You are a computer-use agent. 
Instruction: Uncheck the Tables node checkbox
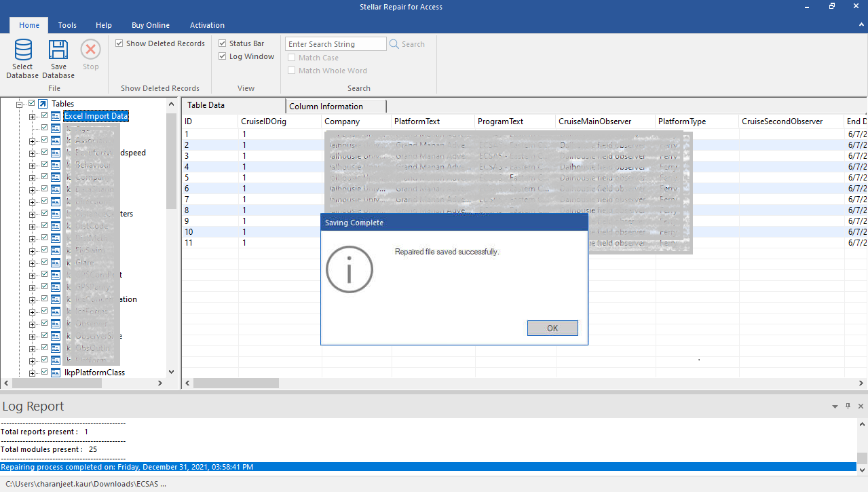pos(31,103)
